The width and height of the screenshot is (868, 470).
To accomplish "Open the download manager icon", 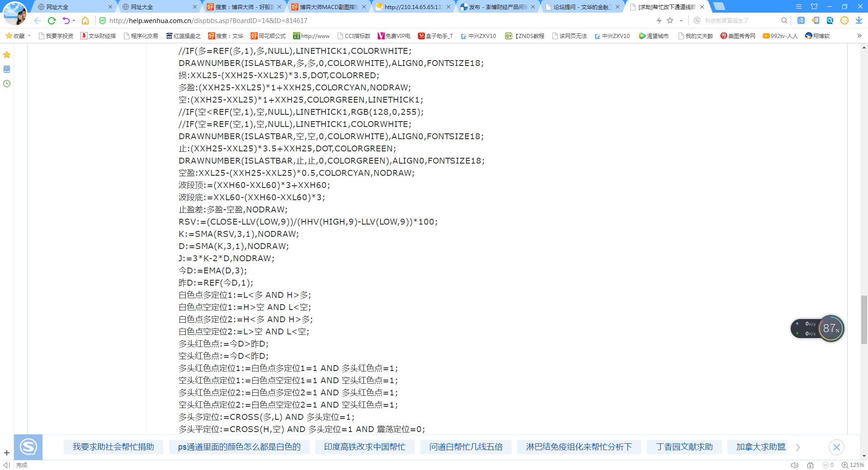I will click(858, 20).
